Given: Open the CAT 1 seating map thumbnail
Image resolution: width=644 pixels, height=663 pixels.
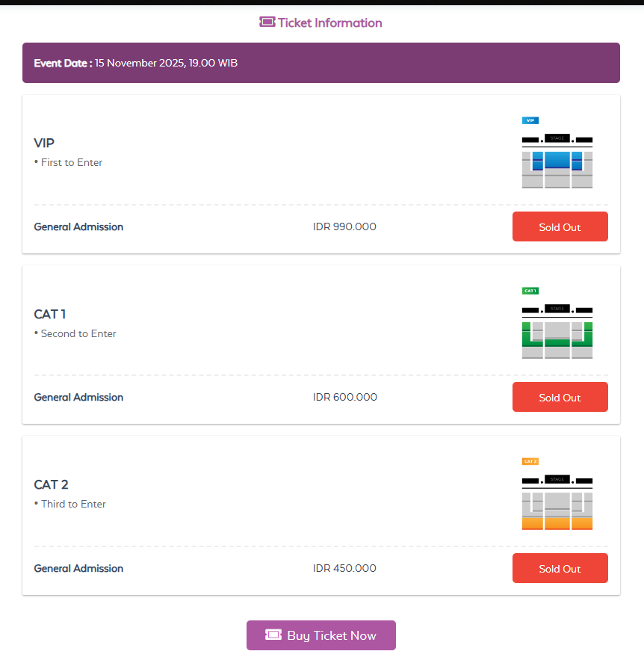Looking at the screenshot, I should pyautogui.click(x=557, y=331).
